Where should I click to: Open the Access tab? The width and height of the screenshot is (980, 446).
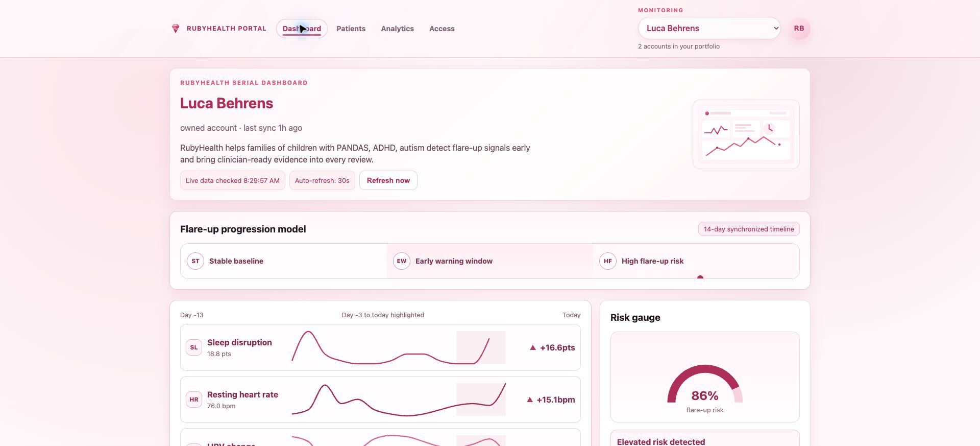pos(442,29)
